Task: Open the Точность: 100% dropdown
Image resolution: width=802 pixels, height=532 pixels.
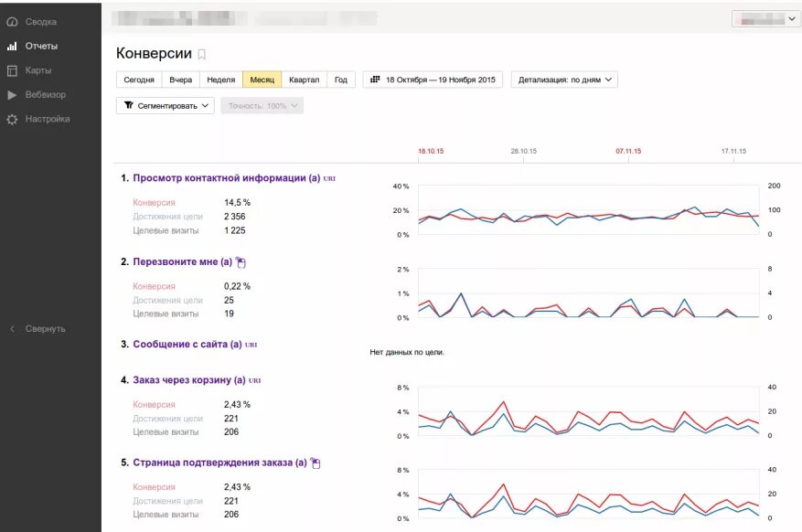Action: (262, 106)
